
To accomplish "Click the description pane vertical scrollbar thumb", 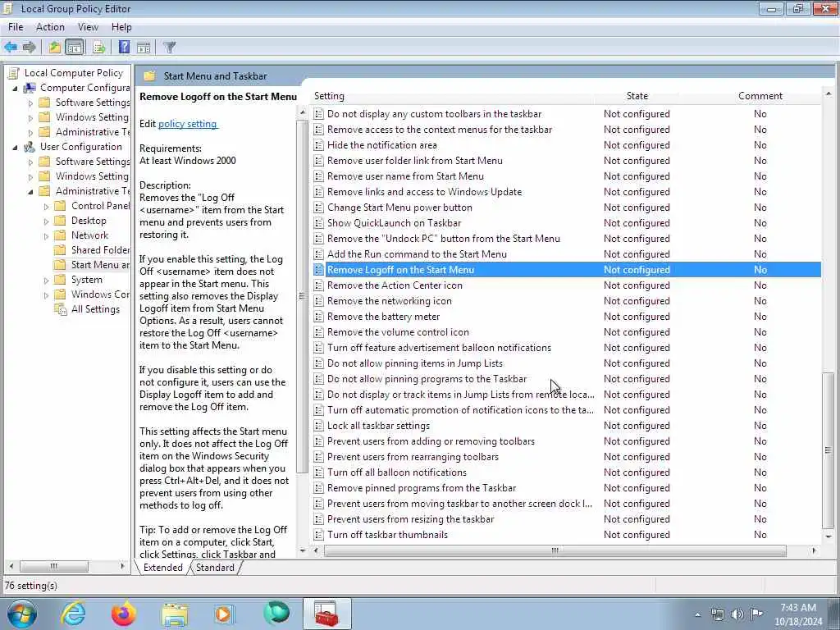I will [302, 296].
